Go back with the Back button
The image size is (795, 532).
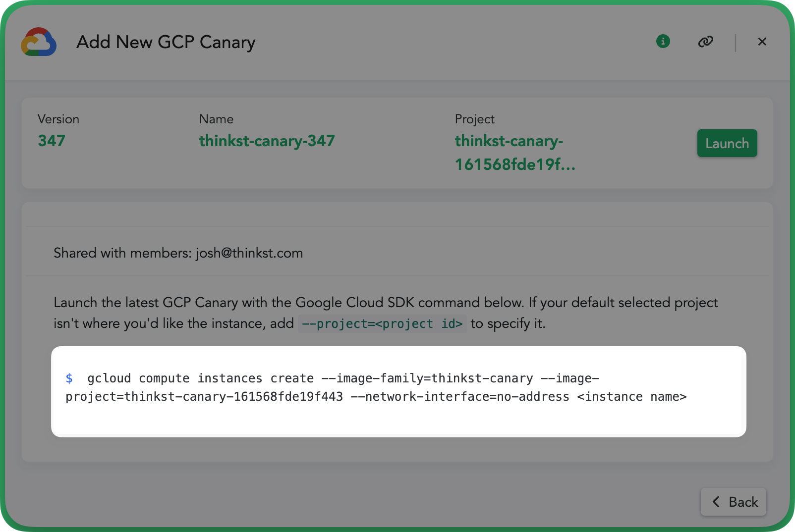coord(733,502)
